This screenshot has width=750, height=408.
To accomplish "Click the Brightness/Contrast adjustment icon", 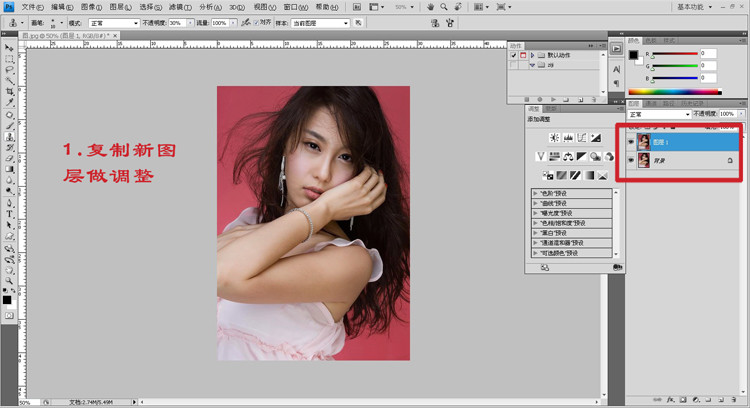I will [x=554, y=137].
